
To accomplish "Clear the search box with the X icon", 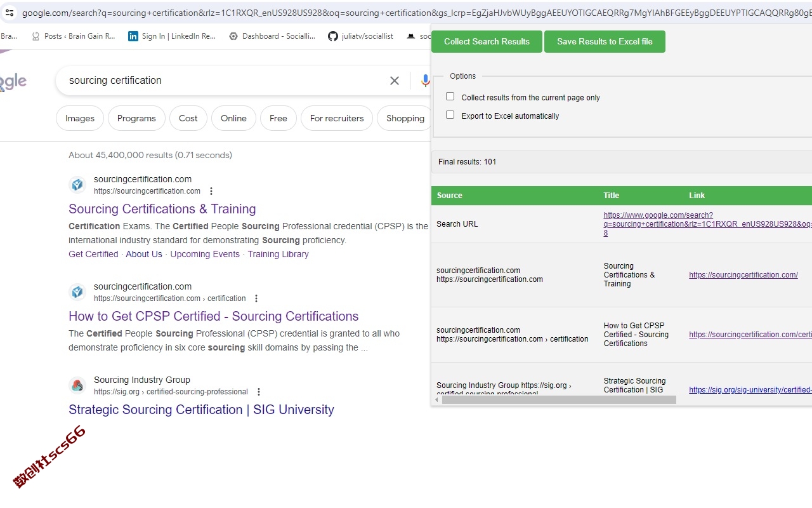I will (395, 81).
